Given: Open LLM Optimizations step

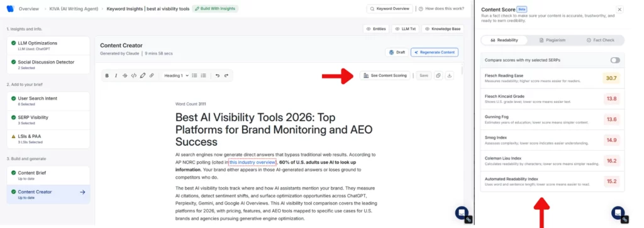Looking at the screenshot, I should pyautogui.click(x=48, y=45).
